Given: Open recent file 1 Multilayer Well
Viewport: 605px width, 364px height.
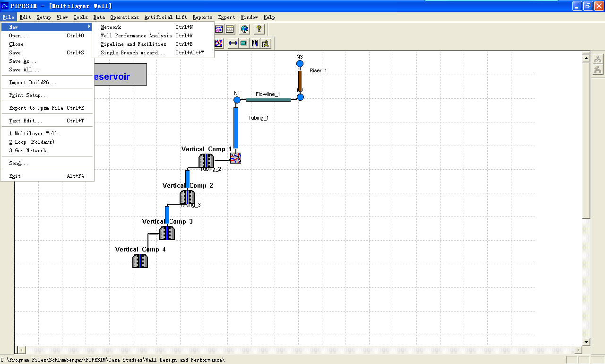Looking at the screenshot, I should click(x=47, y=133).
